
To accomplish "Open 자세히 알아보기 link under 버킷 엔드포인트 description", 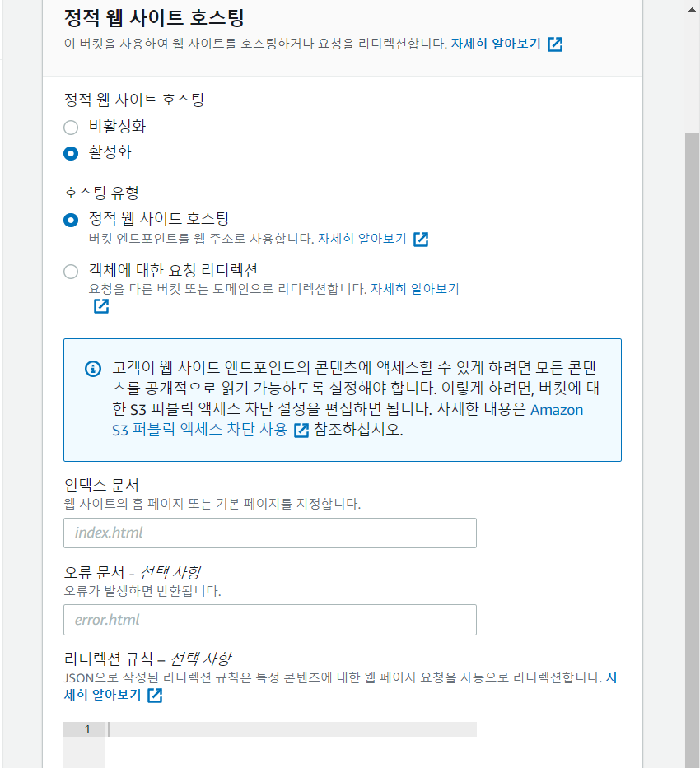I will pyautogui.click(x=362, y=239).
